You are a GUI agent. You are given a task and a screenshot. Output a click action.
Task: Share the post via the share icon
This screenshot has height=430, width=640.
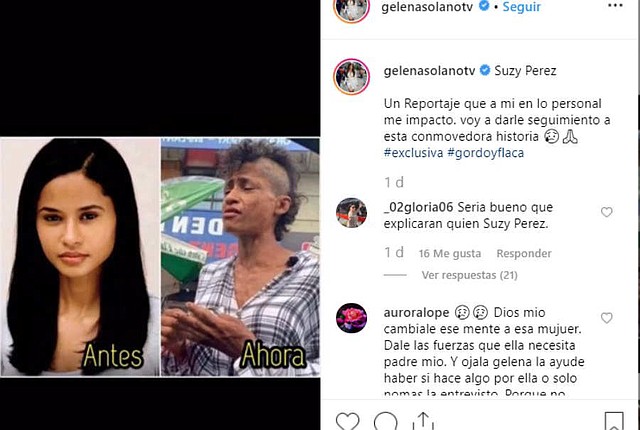click(423, 421)
